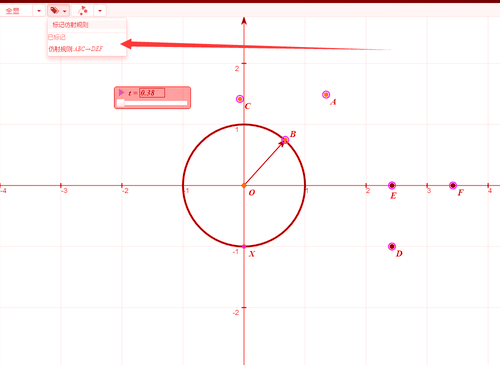500x365 pixels.
Task: Select the affine transform point tool icon
Action: point(82,11)
